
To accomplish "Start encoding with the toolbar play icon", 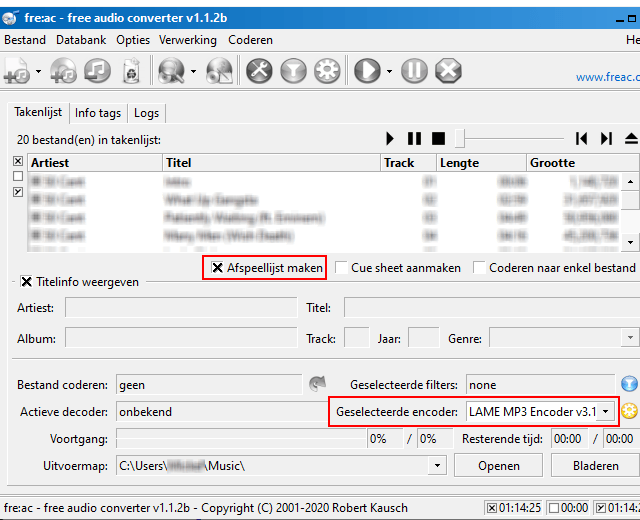I will pyautogui.click(x=368, y=71).
